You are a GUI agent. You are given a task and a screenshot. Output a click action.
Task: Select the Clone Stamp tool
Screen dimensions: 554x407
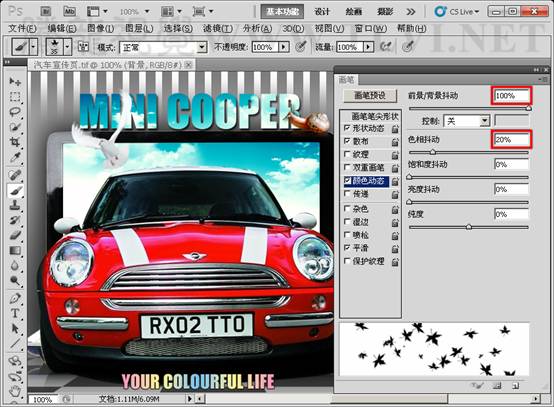(15, 205)
